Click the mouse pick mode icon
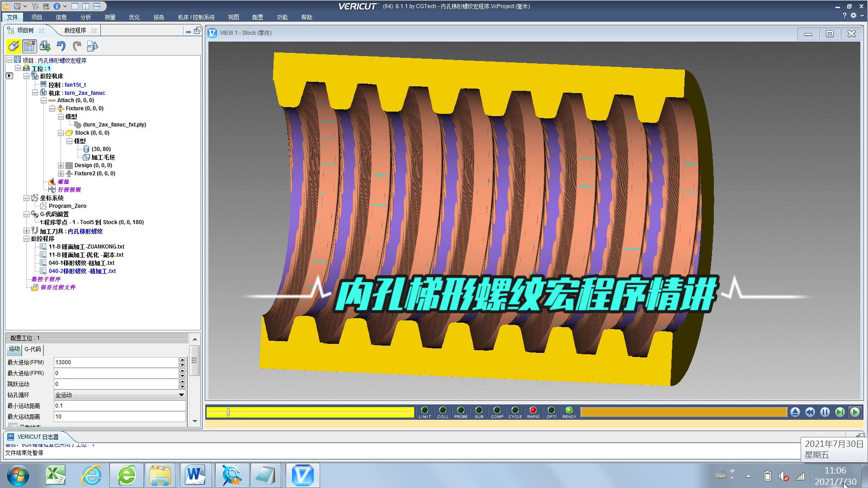Viewport: 868px width, 488px height. point(14,46)
